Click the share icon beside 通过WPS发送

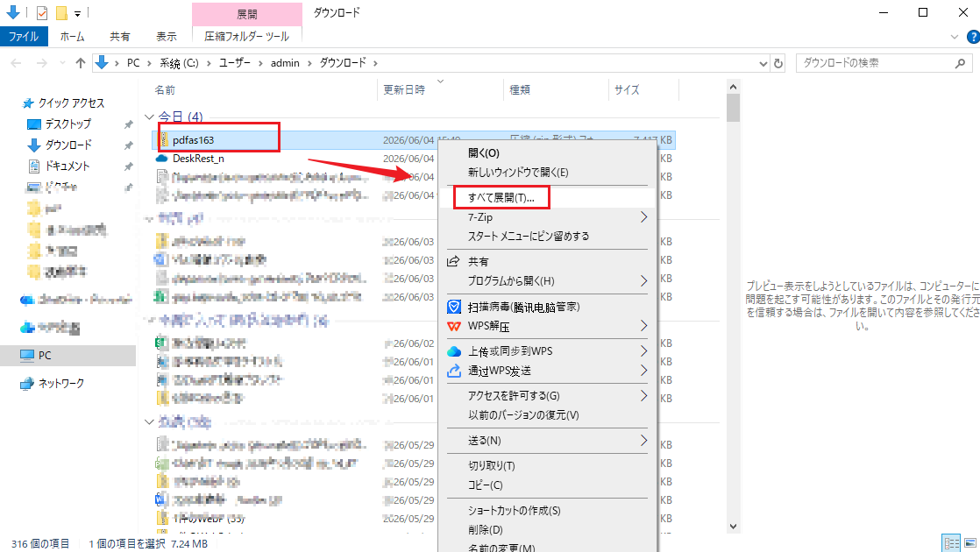click(454, 371)
